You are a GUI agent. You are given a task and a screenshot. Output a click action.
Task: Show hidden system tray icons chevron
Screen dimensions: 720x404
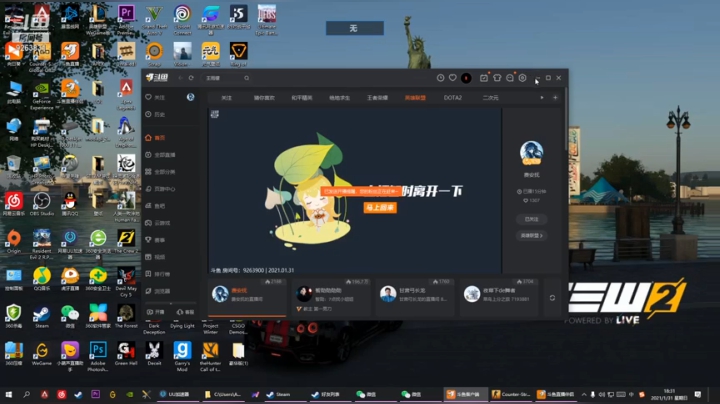(584, 394)
